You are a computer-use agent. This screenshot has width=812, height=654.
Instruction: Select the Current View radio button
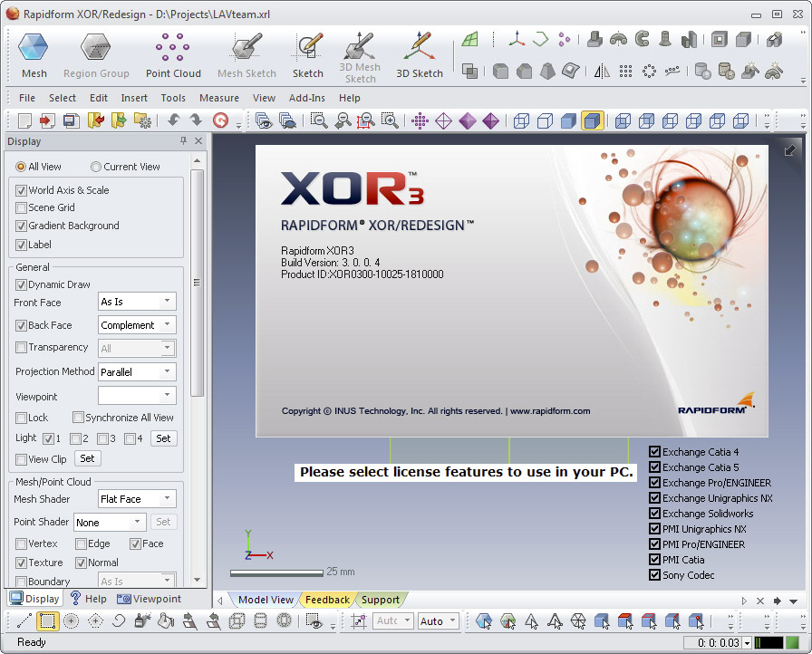click(95, 167)
